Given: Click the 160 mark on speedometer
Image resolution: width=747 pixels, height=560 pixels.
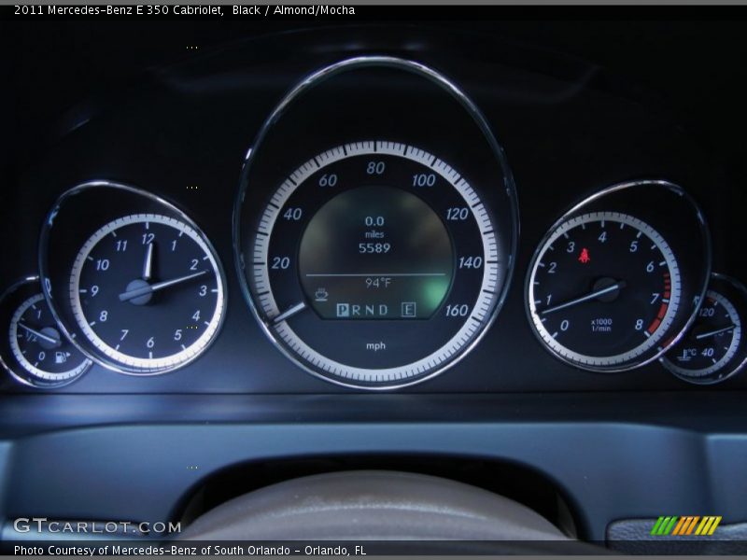Looking at the screenshot, I should point(457,311).
